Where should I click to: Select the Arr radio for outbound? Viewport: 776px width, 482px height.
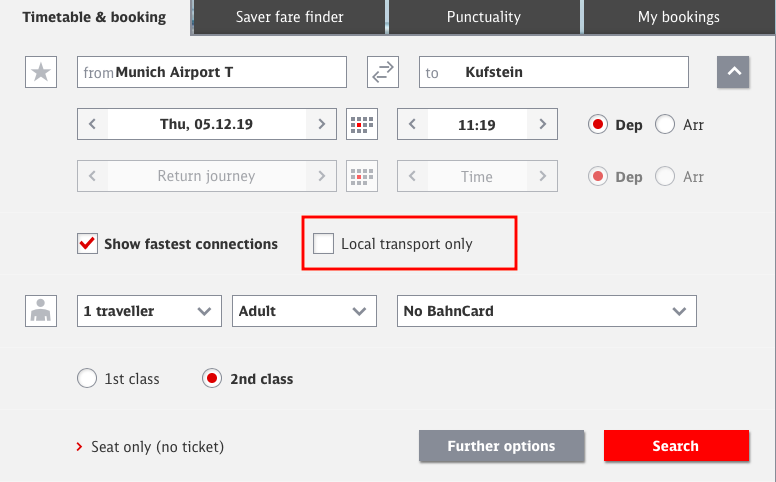(x=665, y=124)
